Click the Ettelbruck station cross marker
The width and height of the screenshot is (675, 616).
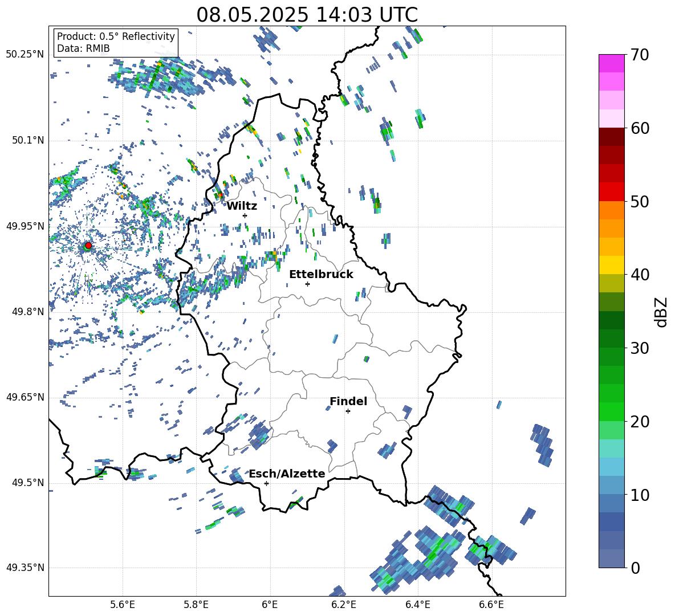point(307,284)
